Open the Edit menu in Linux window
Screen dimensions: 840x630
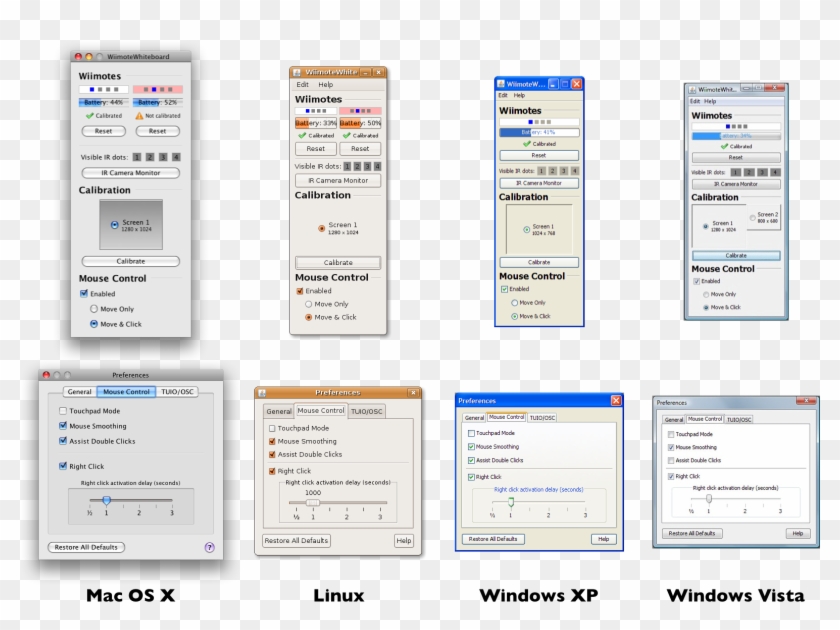click(x=302, y=85)
